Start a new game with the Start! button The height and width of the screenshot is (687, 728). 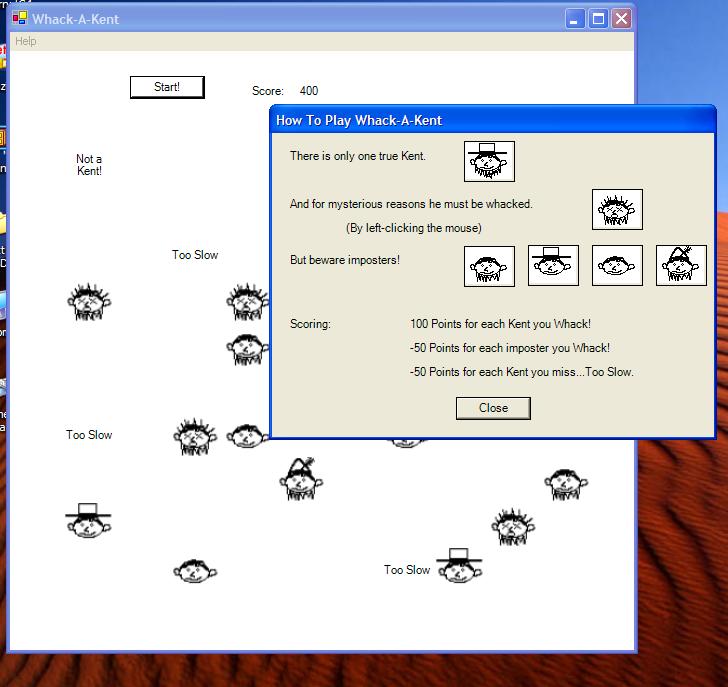[167, 87]
